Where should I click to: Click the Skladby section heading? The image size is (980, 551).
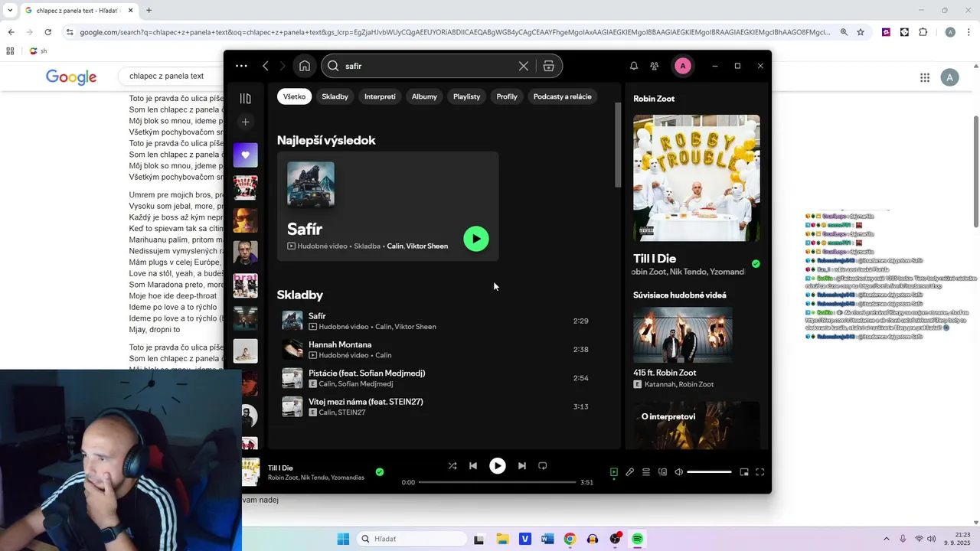(300, 295)
